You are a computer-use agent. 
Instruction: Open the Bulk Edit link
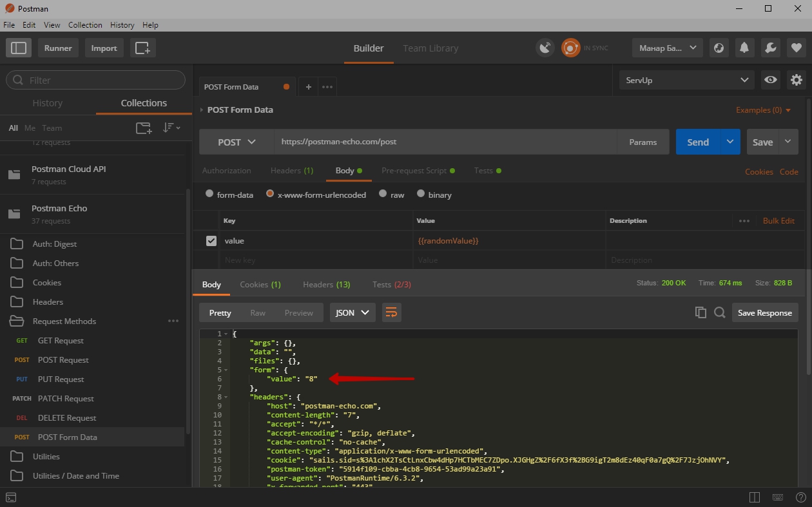tap(778, 220)
